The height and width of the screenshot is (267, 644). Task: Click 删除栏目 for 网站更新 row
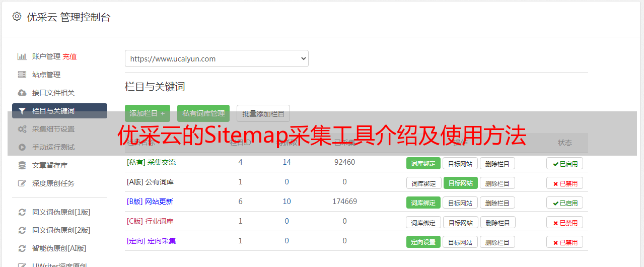pos(497,203)
